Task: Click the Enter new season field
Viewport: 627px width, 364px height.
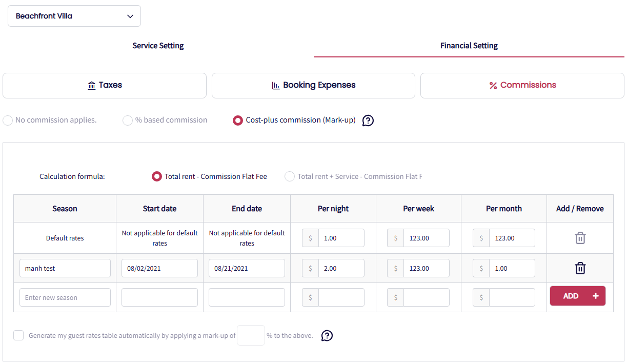Action: (65, 297)
